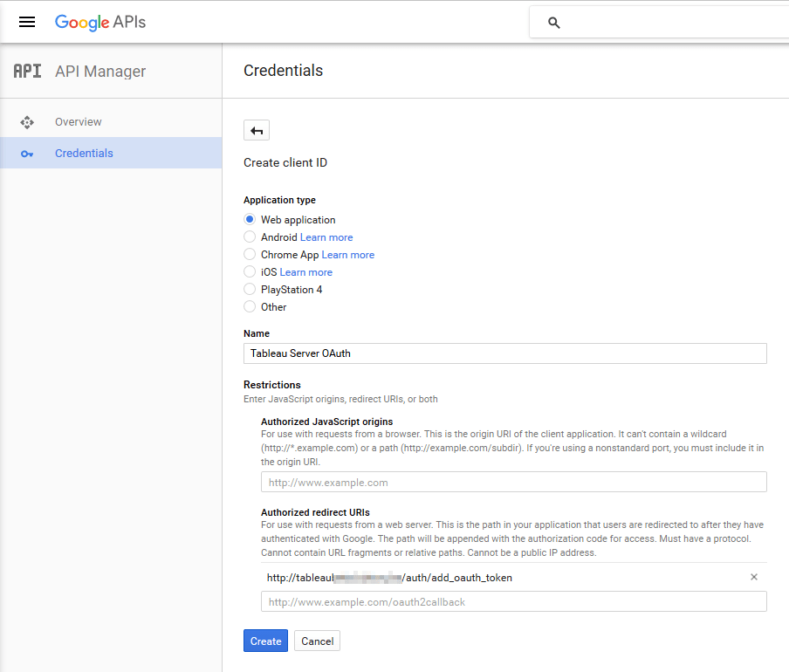Open the Android Learn more link
The image size is (789, 672).
click(x=326, y=237)
